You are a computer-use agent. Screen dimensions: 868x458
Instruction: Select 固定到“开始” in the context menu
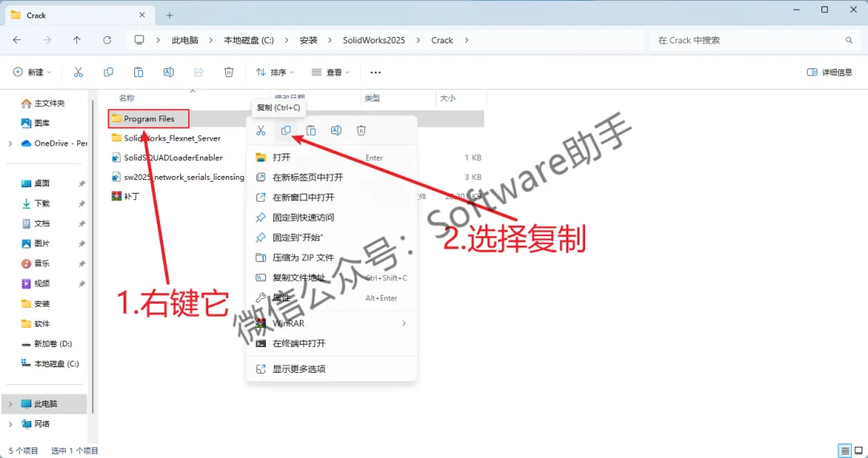(x=332, y=237)
